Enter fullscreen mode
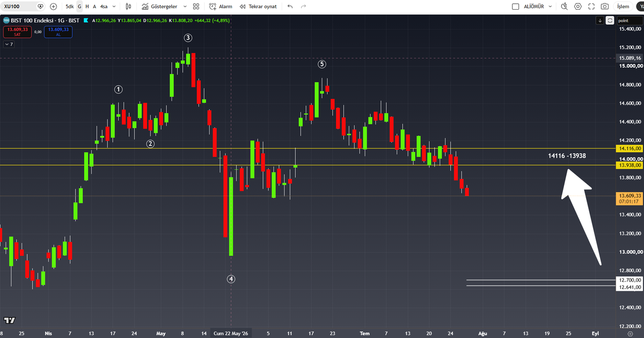The width and height of the screenshot is (644, 338). coord(591,6)
